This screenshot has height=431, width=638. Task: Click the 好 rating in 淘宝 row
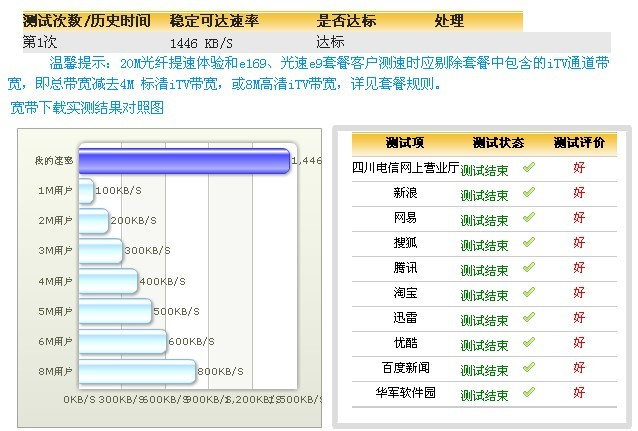pyautogui.click(x=579, y=292)
